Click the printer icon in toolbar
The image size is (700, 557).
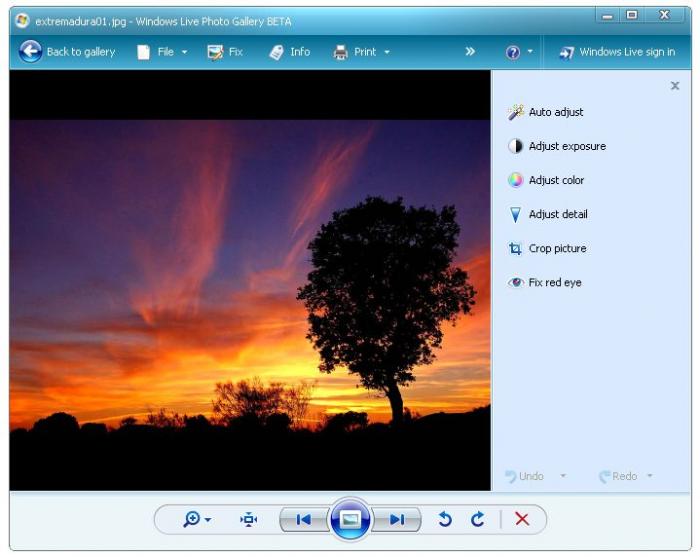[341, 52]
